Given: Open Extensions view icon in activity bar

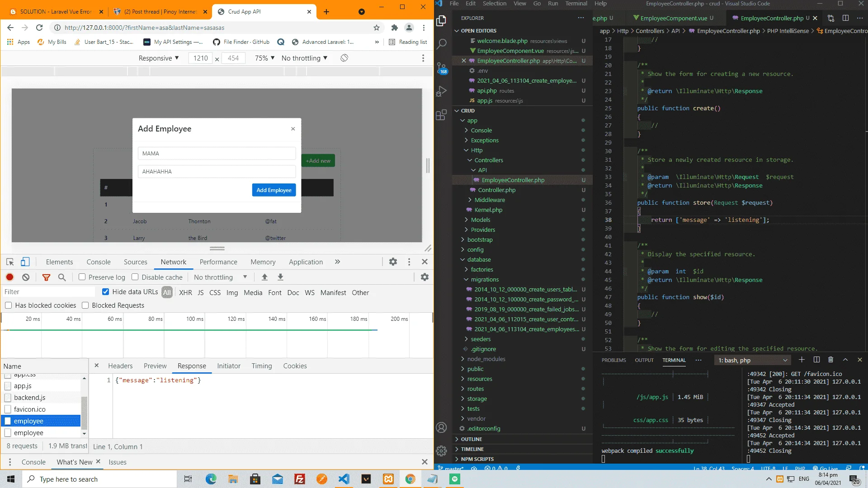Looking at the screenshot, I should (x=441, y=115).
